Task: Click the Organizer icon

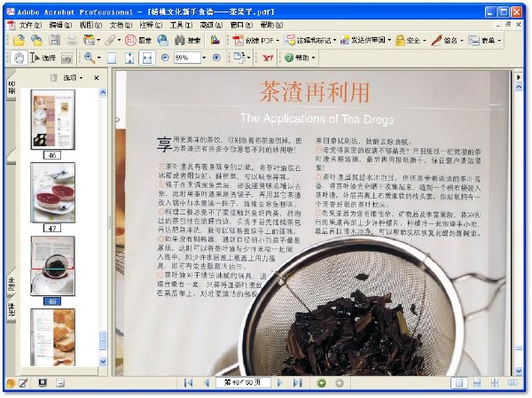Action: (x=90, y=41)
